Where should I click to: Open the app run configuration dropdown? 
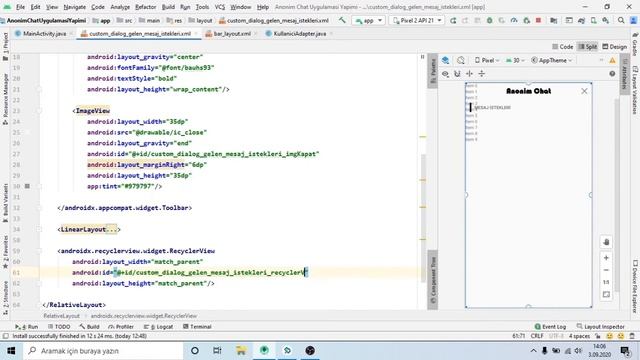(369, 20)
